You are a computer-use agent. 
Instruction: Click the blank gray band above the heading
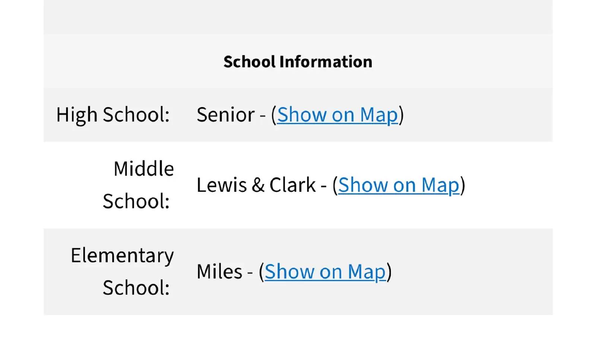click(298, 17)
